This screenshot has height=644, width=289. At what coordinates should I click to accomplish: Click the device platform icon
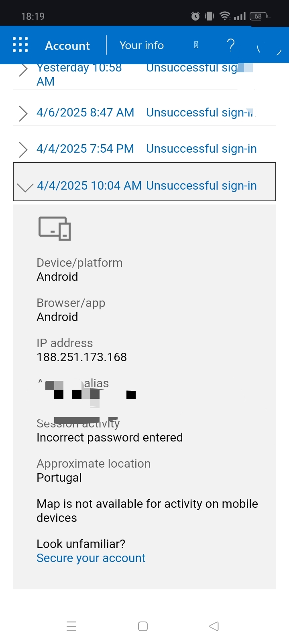click(x=55, y=228)
